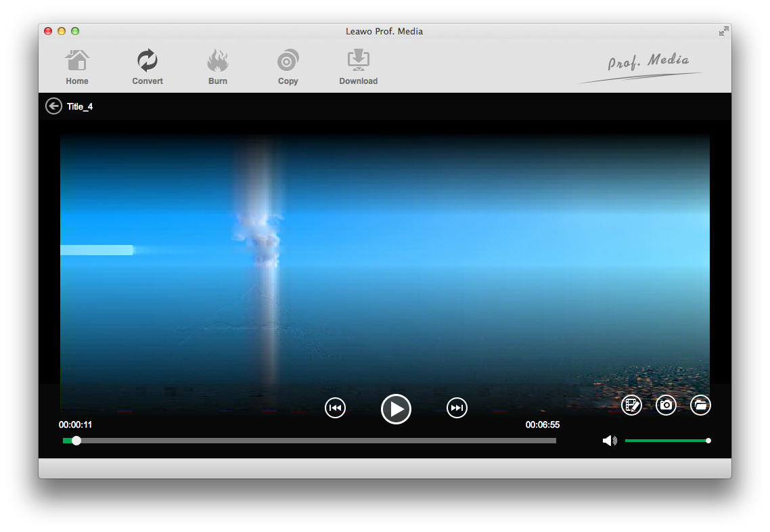Close the Leawo Prof. Media window
The height and width of the screenshot is (532, 770).
[x=48, y=31]
